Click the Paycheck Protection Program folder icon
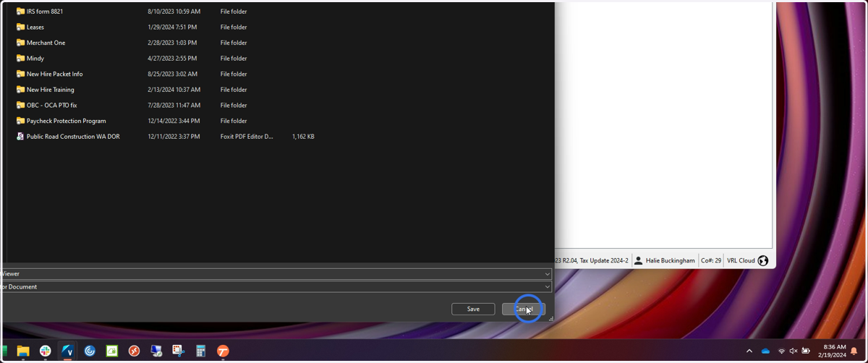The height and width of the screenshot is (363, 868). pos(20,121)
